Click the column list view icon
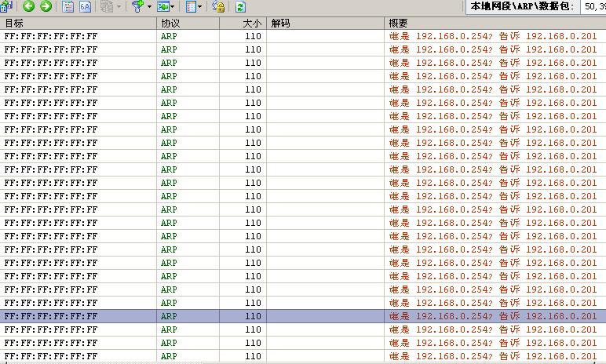The image size is (606, 364). tap(191, 7)
